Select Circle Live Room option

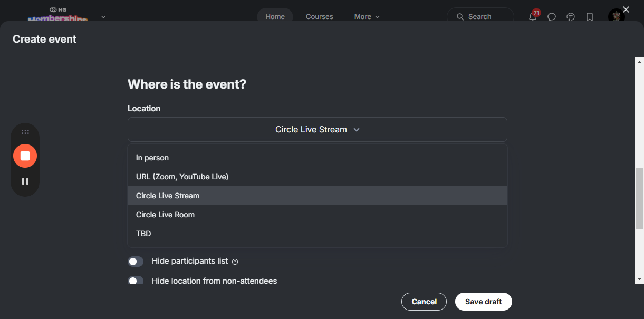point(318,215)
